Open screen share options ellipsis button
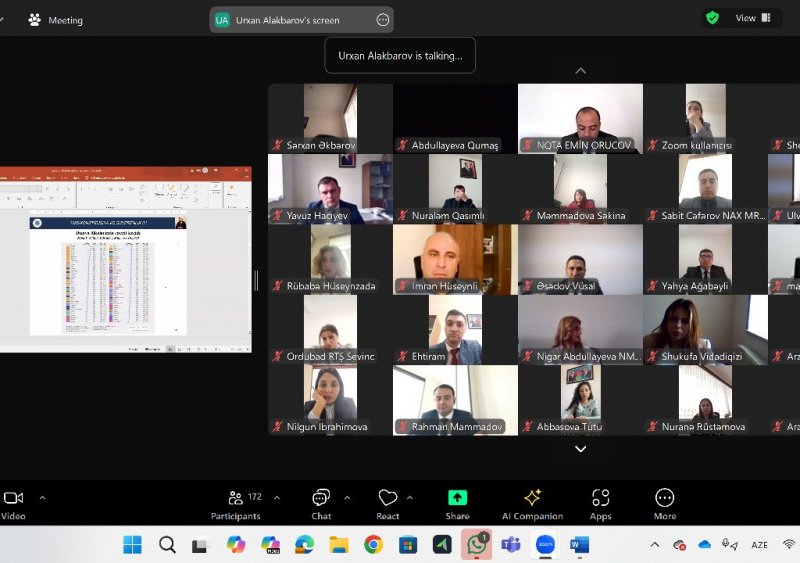 click(x=382, y=20)
